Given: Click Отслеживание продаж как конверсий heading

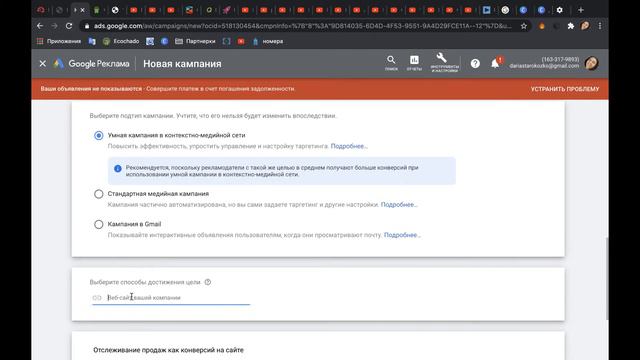Looking at the screenshot, I should 168,350.
